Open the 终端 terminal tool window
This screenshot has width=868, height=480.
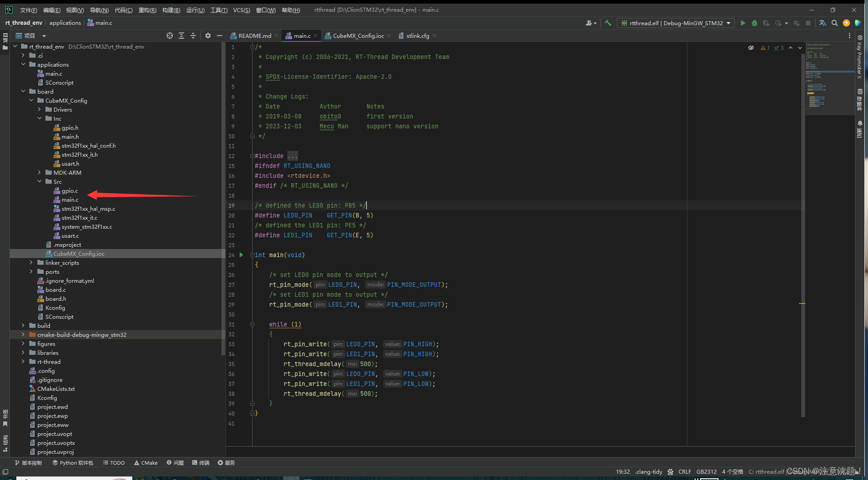201,462
